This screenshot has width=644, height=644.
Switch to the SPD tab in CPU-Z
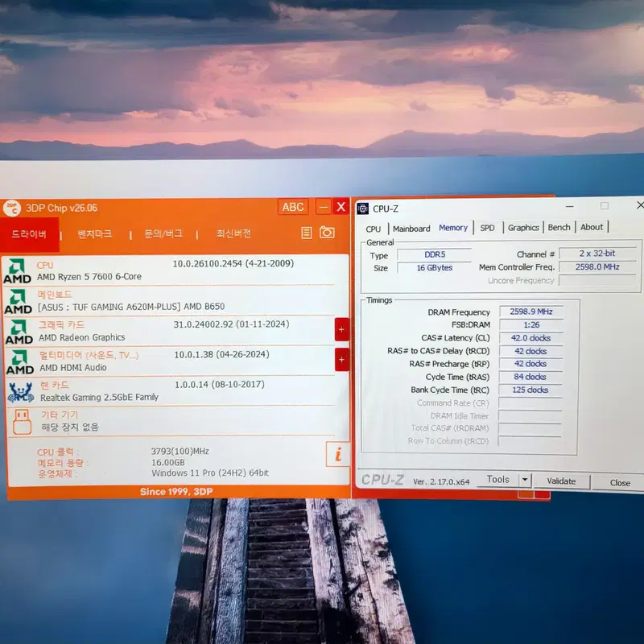tap(488, 228)
